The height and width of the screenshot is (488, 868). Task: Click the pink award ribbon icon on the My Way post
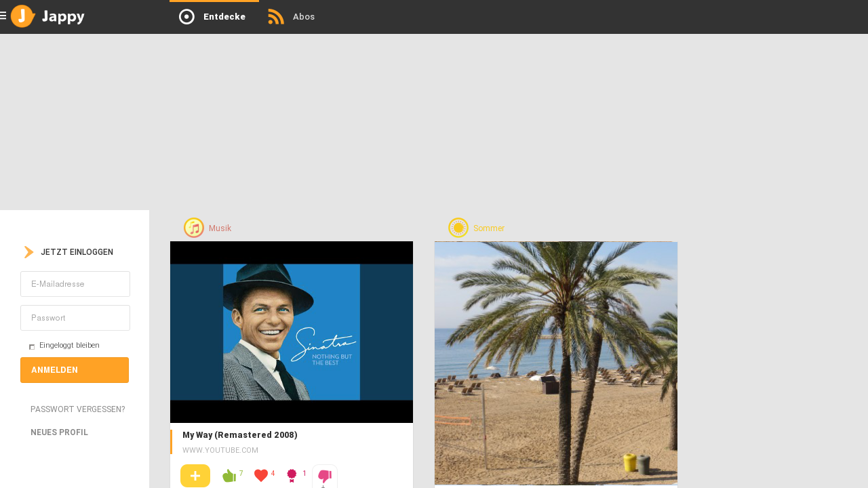292,476
